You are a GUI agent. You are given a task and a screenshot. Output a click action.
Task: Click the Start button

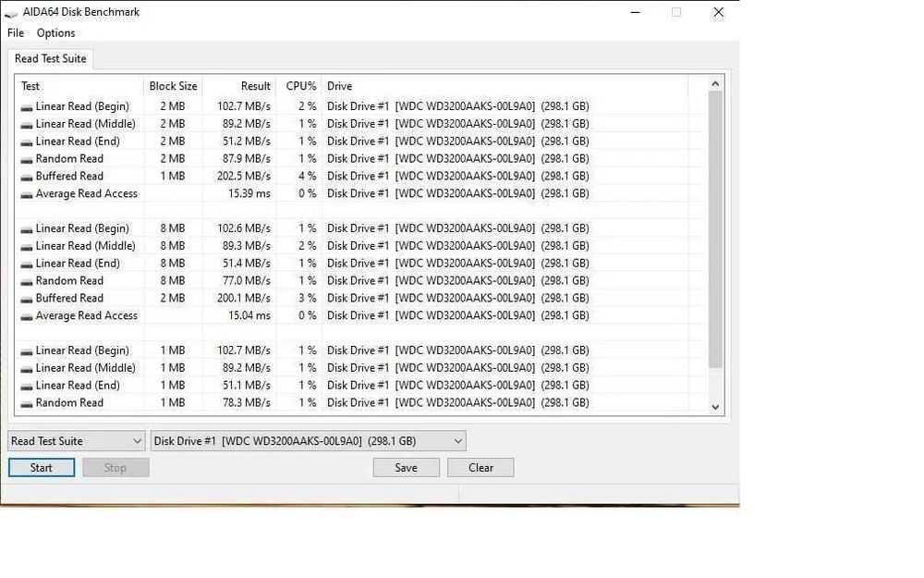(x=42, y=468)
